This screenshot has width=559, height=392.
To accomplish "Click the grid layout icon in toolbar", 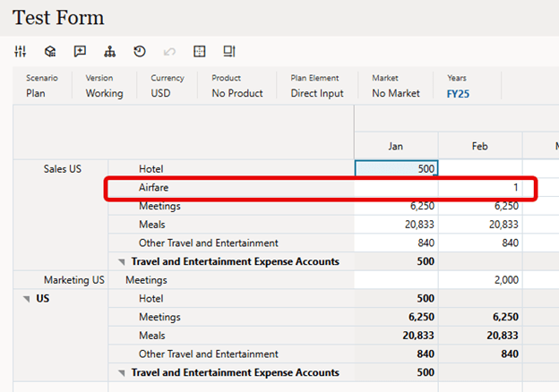I will (200, 51).
